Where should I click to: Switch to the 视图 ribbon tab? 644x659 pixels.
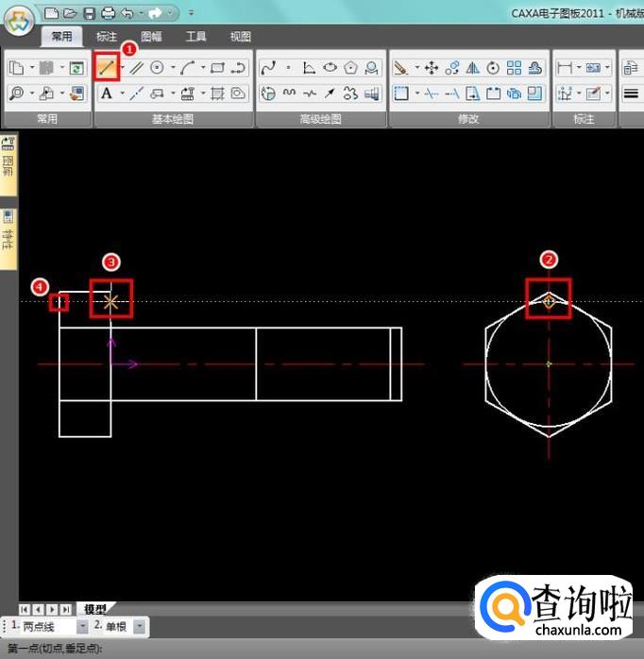tap(241, 37)
